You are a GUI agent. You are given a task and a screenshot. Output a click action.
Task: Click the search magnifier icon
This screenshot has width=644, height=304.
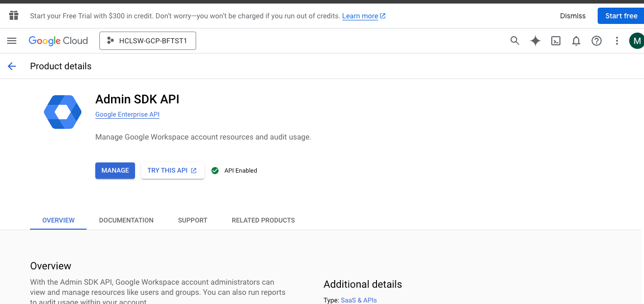tap(515, 41)
